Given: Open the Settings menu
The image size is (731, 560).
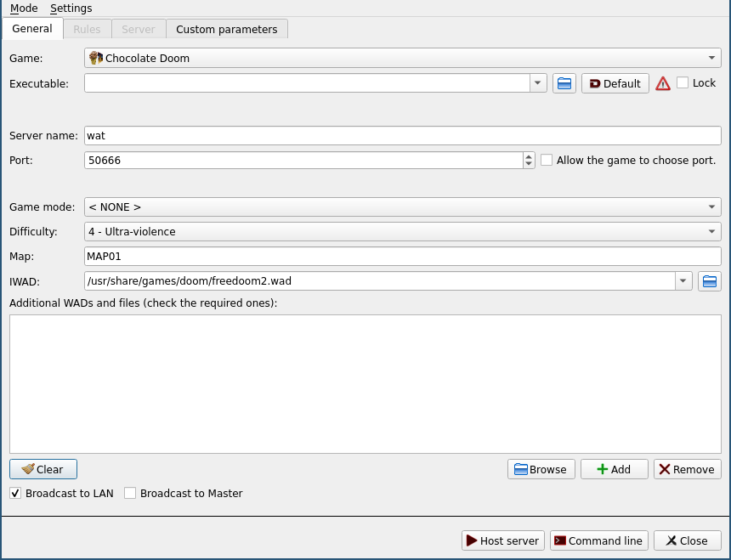Looking at the screenshot, I should point(71,8).
